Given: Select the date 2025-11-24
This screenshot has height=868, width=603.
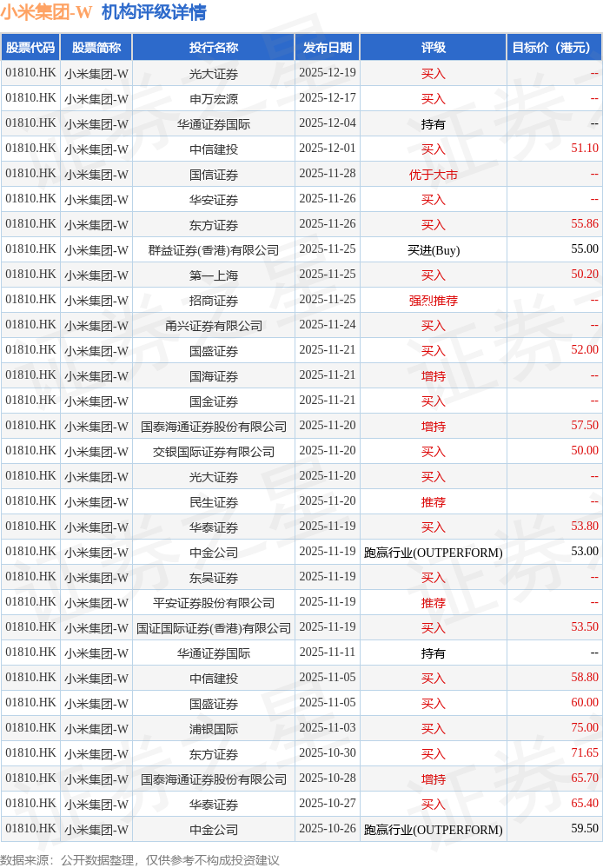Looking at the screenshot, I should tap(328, 325).
